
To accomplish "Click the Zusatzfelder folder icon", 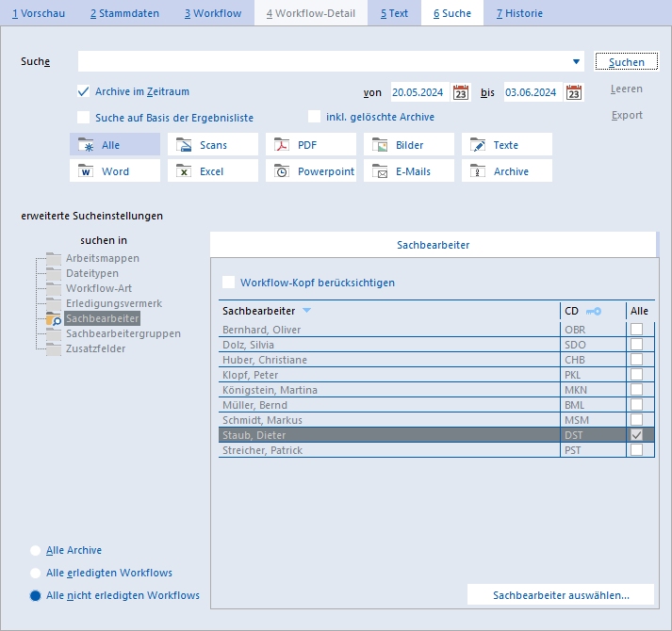I will click(x=54, y=348).
